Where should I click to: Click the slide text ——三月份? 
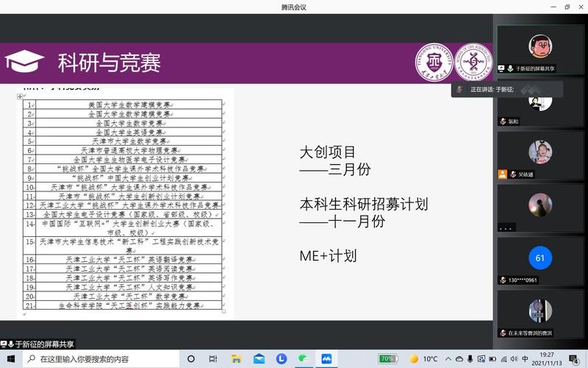coord(335,169)
